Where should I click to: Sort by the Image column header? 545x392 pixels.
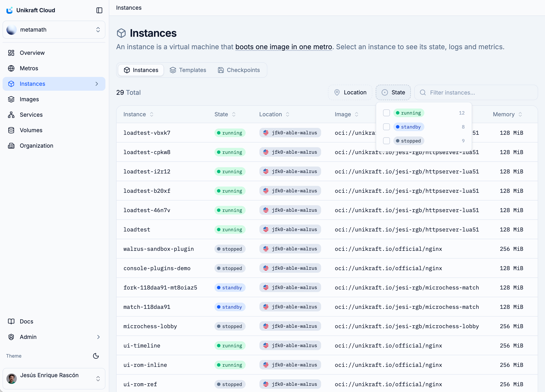click(346, 114)
